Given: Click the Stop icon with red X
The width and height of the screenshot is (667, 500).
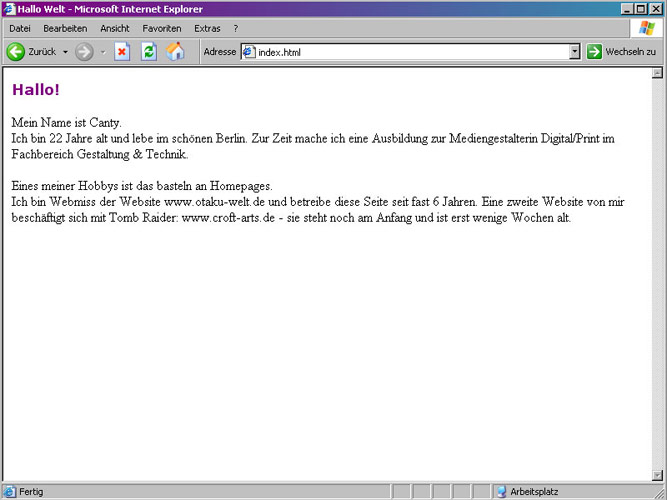Looking at the screenshot, I should click(122, 52).
